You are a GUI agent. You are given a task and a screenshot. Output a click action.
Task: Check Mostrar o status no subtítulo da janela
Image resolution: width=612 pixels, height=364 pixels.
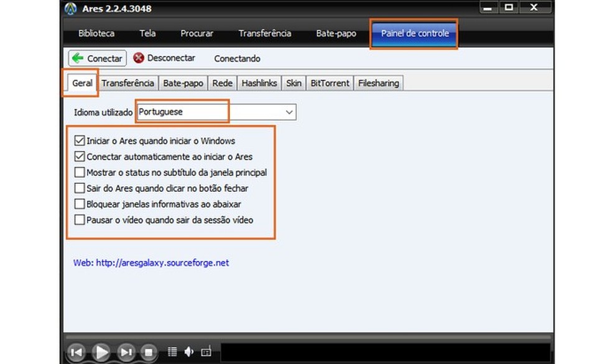[80, 172]
